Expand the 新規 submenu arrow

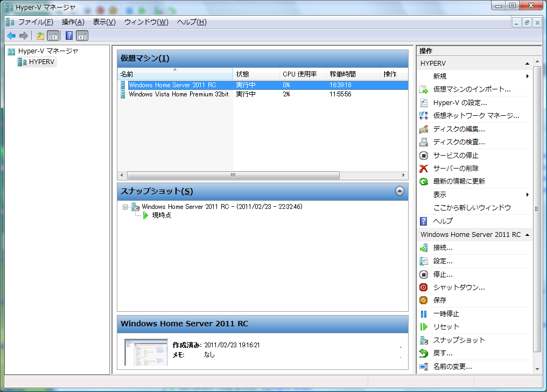click(x=527, y=76)
